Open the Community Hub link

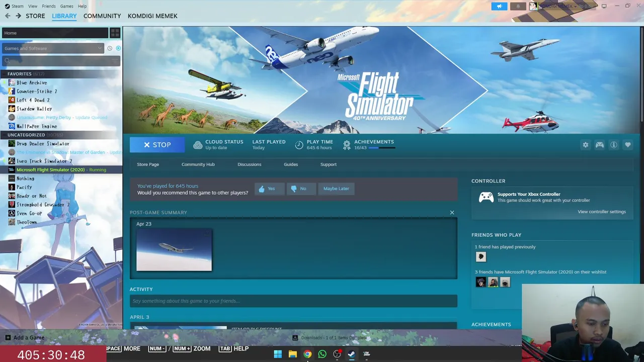tap(198, 164)
